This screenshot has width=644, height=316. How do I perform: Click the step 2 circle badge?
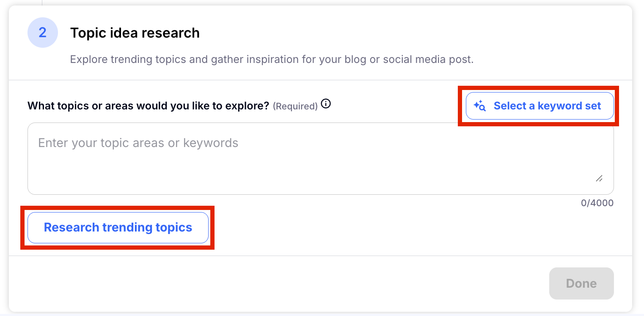point(43,33)
